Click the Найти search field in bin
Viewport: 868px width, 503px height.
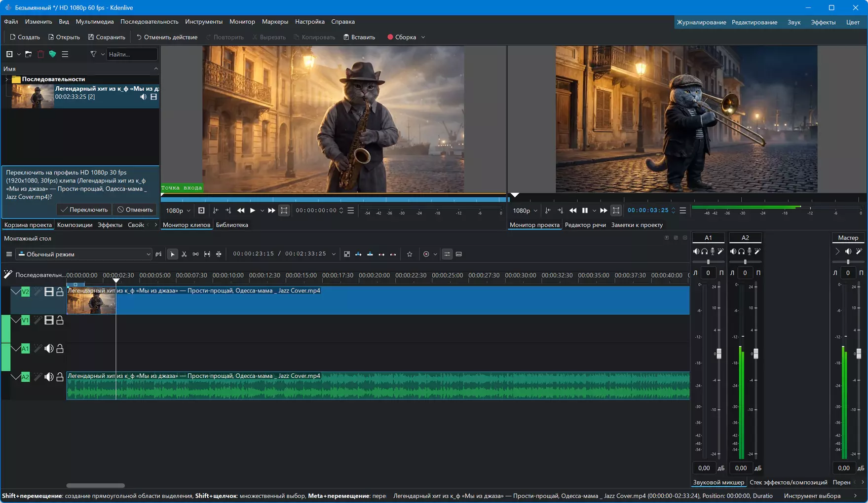point(132,54)
